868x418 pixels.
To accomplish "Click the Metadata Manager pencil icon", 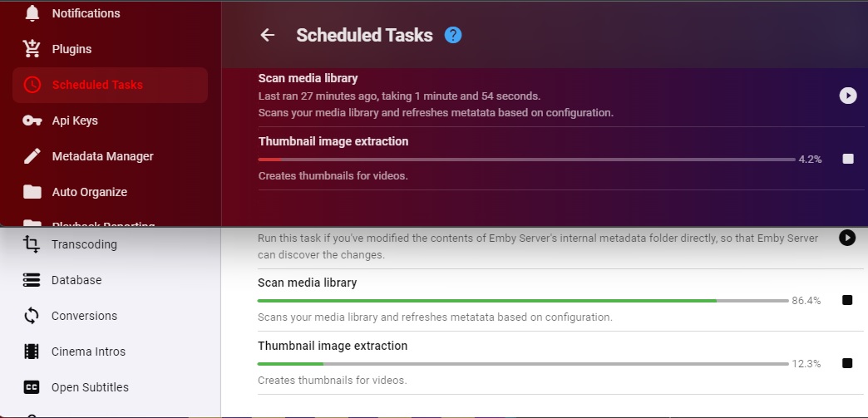I will (32, 156).
